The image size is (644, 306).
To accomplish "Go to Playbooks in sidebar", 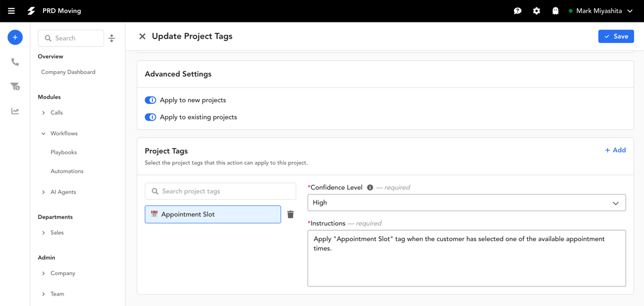I will [x=64, y=152].
